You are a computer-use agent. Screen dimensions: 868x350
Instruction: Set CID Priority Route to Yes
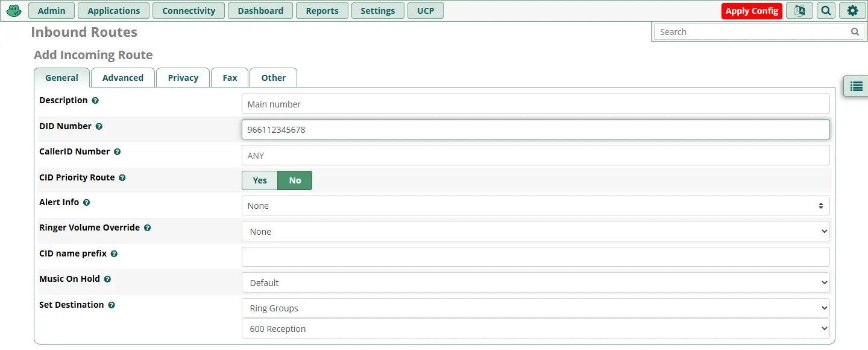[x=260, y=180]
